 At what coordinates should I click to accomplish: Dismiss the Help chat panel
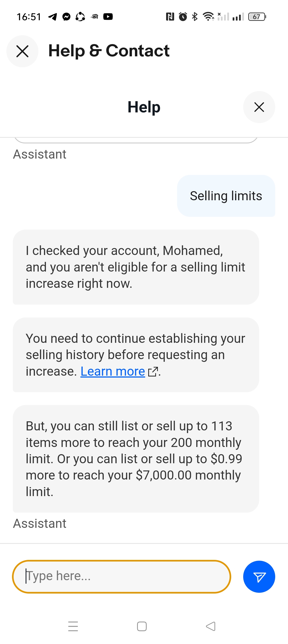click(x=259, y=107)
